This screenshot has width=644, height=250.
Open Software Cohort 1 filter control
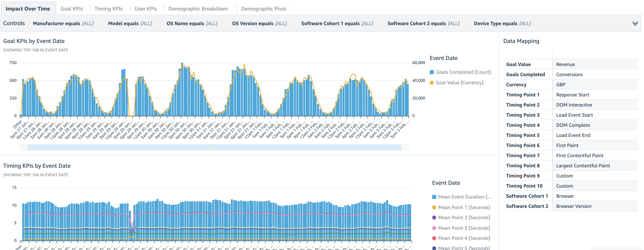[337, 24]
